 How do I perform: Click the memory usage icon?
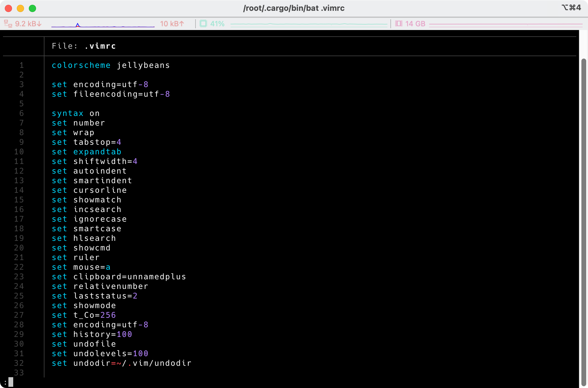399,24
